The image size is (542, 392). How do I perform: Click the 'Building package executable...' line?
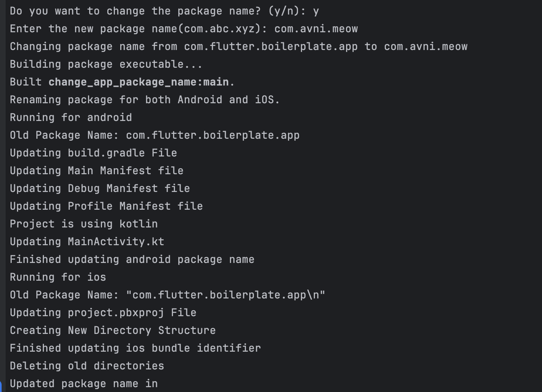pyautogui.click(x=106, y=64)
